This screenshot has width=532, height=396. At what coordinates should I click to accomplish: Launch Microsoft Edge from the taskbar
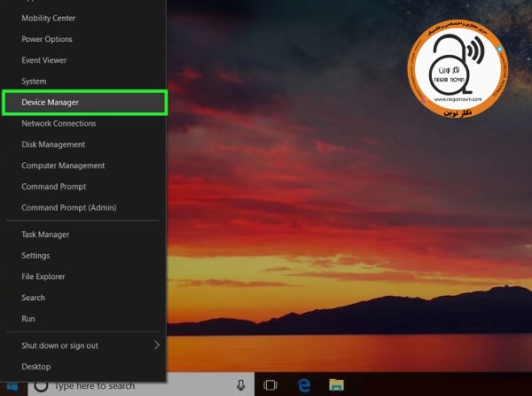point(304,385)
